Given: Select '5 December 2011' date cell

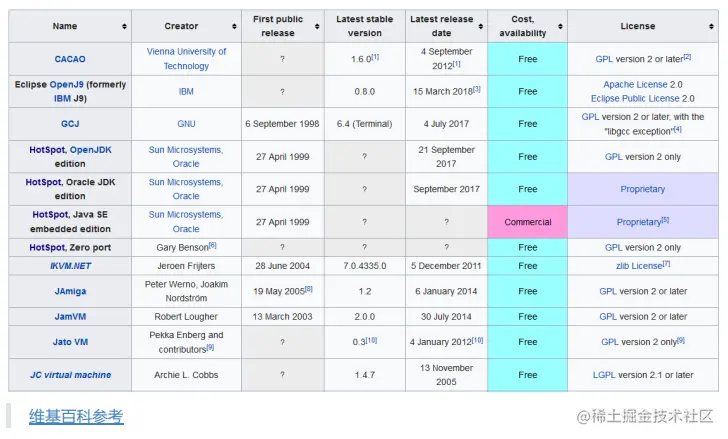Looking at the screenshot, I should pos(446,266).
